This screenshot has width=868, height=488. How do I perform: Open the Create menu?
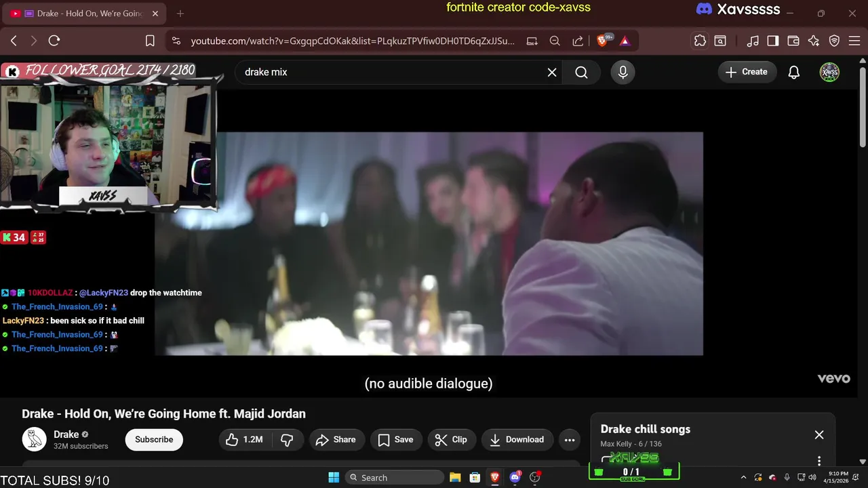point(747,72)
